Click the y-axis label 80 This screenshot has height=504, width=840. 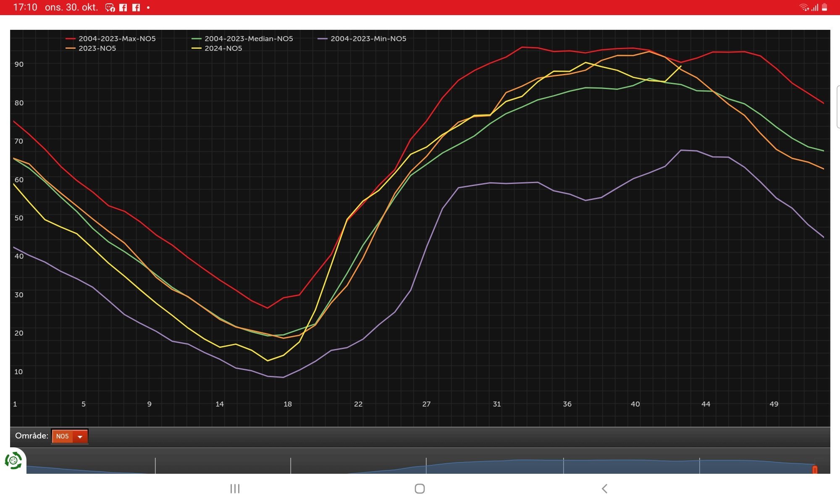pyautogui.click(x=19, y=103)
